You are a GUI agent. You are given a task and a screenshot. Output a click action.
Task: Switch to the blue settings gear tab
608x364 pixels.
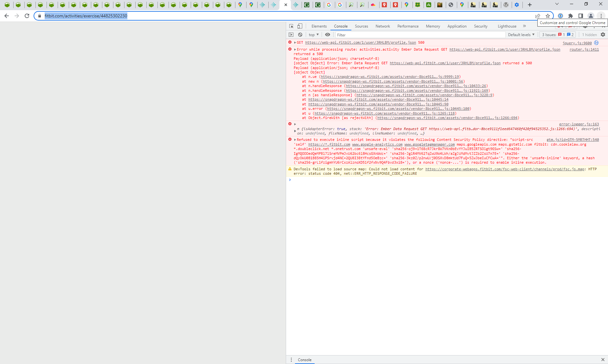click(517, 5)
